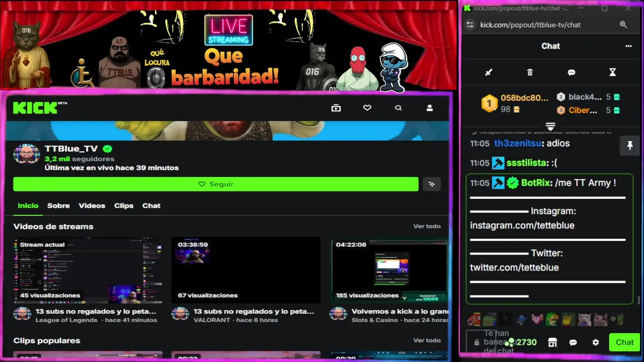This screenshot has width=644, height=362.
Task: Open 'Volvemos a kick a lo gran...' title
Action: pos(400,312)
